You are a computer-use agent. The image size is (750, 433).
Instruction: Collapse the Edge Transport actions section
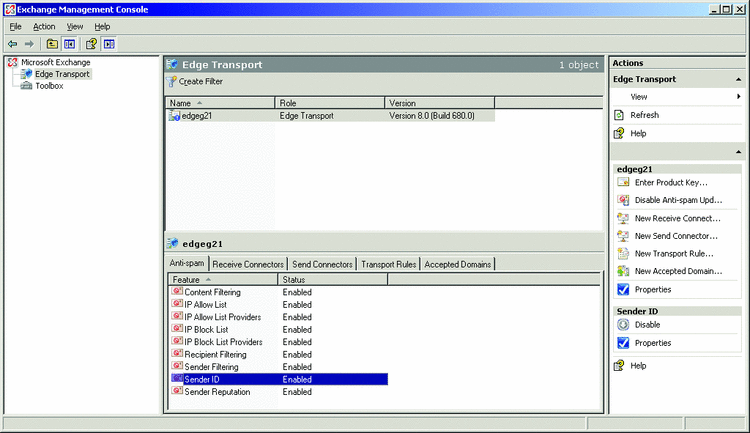point(739,79)
